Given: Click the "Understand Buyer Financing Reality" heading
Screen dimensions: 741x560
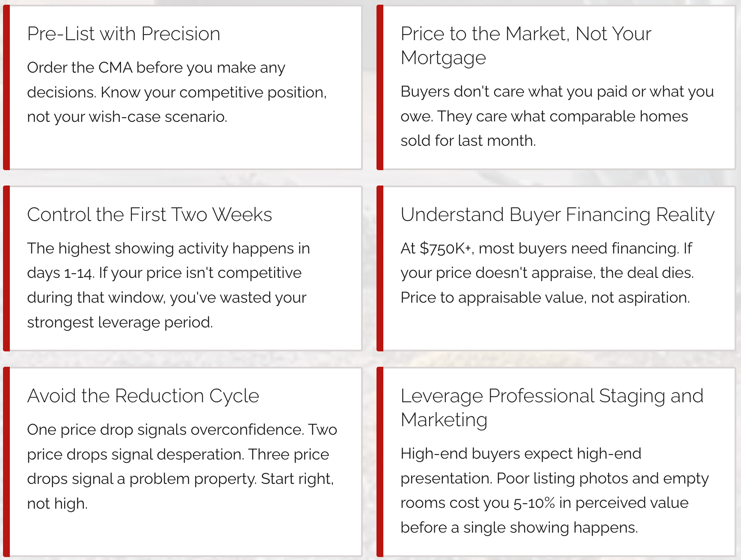Looking at the screenshot, I should 557,215.
